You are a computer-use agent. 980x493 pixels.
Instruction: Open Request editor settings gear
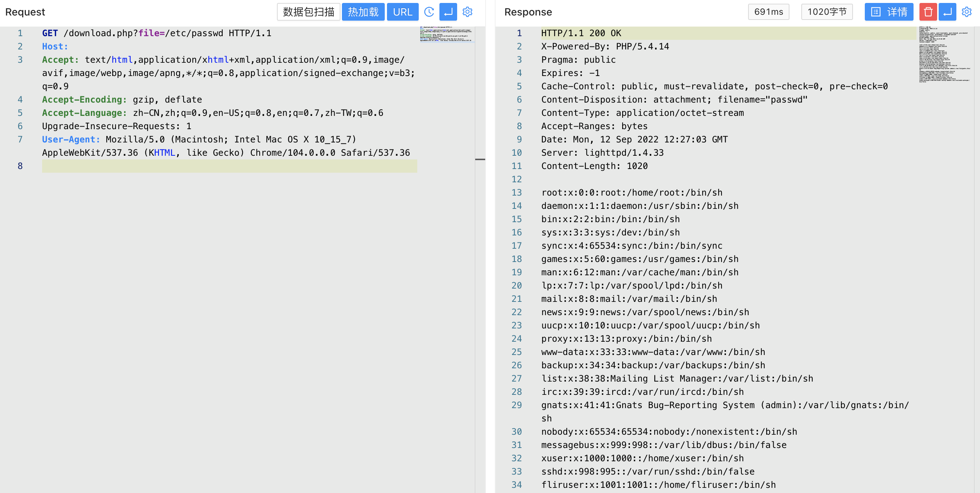click(467, 12)
